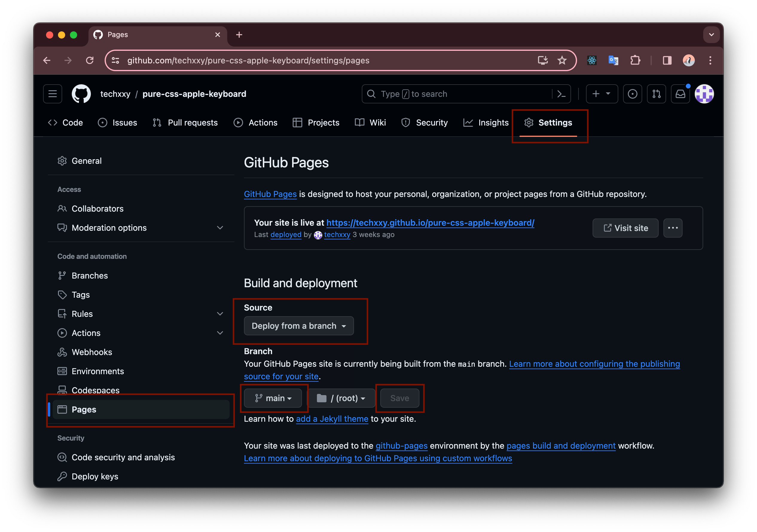Screen dimensions: 757x532
Task: Check notifications via the inbox icon
Action: pyautogui.click(x=680, y=94)
